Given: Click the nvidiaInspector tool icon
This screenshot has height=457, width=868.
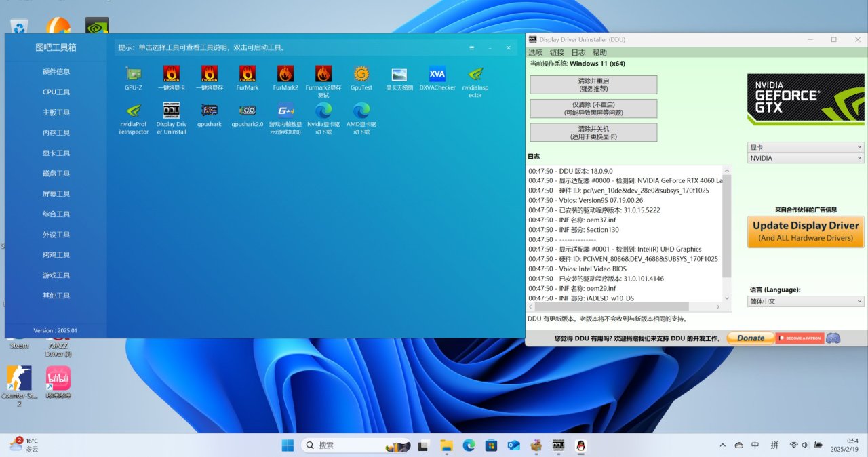Looking at the screenshot, I should 475,74.
